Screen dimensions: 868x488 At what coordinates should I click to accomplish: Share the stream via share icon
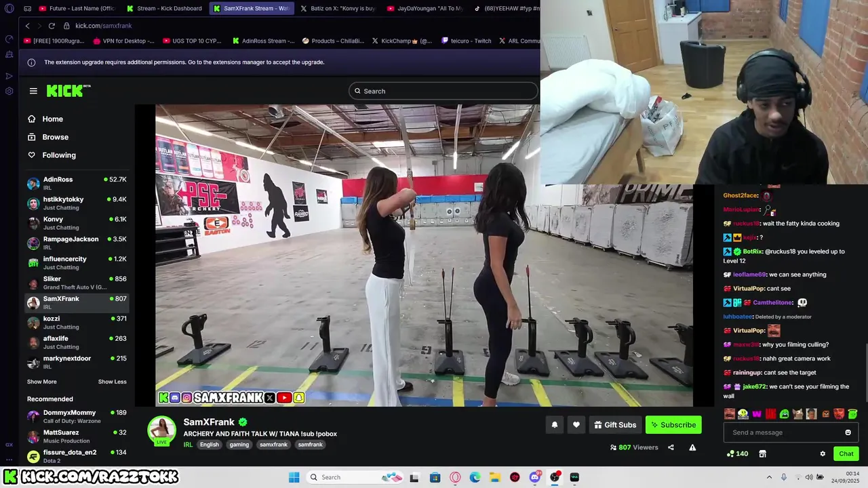click(x=671, y=447)
